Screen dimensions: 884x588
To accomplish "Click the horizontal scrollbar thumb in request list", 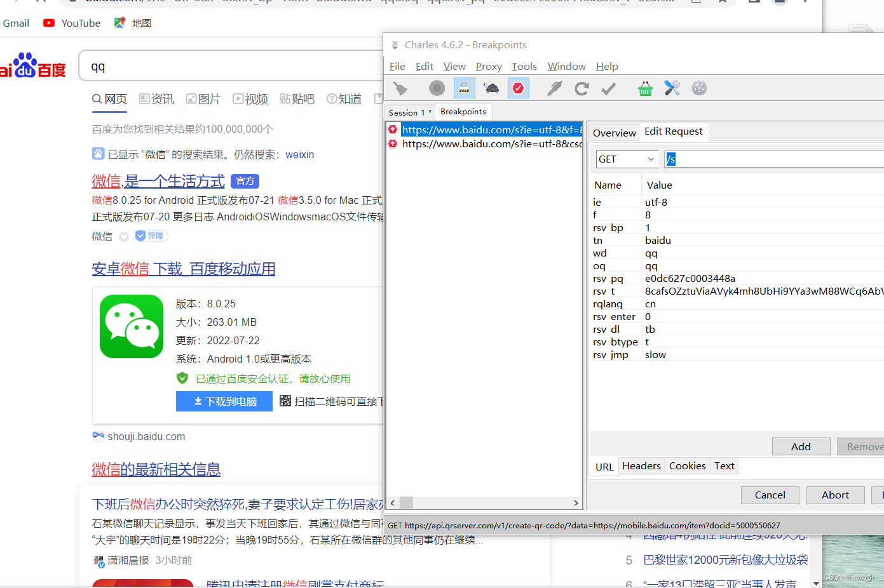I will click(x=406, y=503).
